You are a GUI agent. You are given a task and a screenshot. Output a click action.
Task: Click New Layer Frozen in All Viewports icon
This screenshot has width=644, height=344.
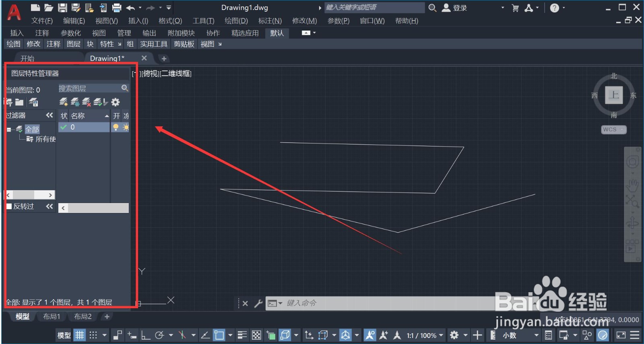75,102
